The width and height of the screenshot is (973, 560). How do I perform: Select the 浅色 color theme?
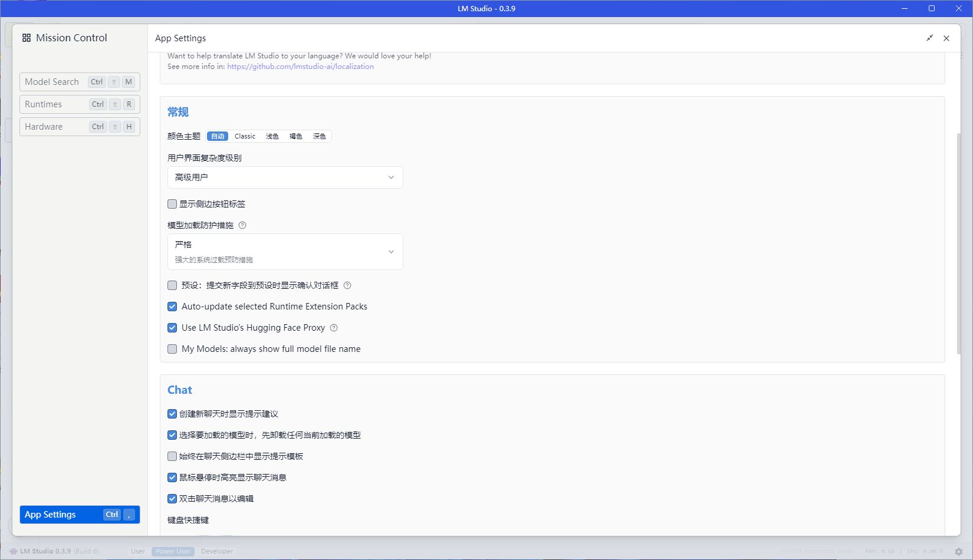tap(272, 136)
